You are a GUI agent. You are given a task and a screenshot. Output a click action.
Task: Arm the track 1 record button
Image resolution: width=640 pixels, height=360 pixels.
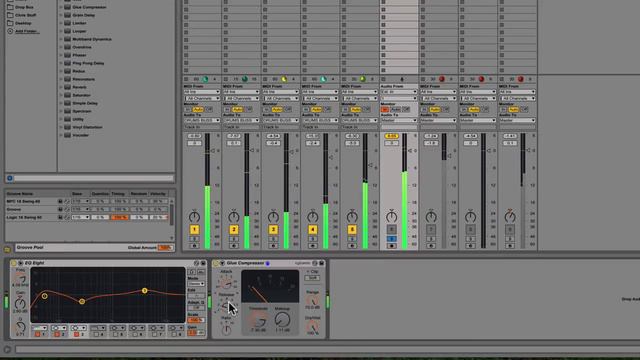194,246
